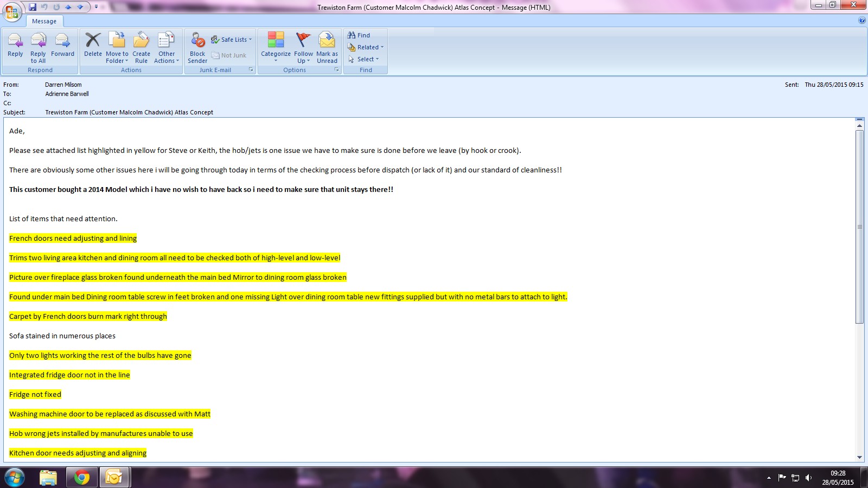
Task: Click the Create Rule icon
Action: pyautogui.click(x=141, y=47)
